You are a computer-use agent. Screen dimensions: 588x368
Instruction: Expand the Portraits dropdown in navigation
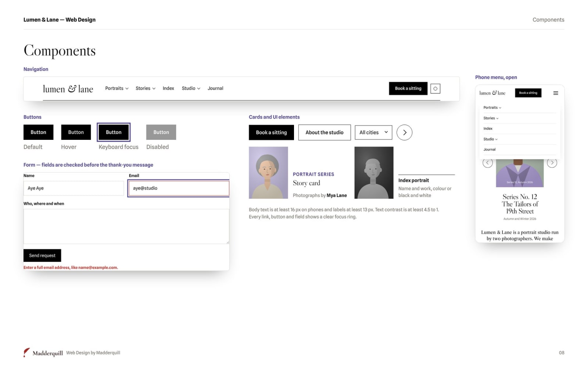click(117, 88)
